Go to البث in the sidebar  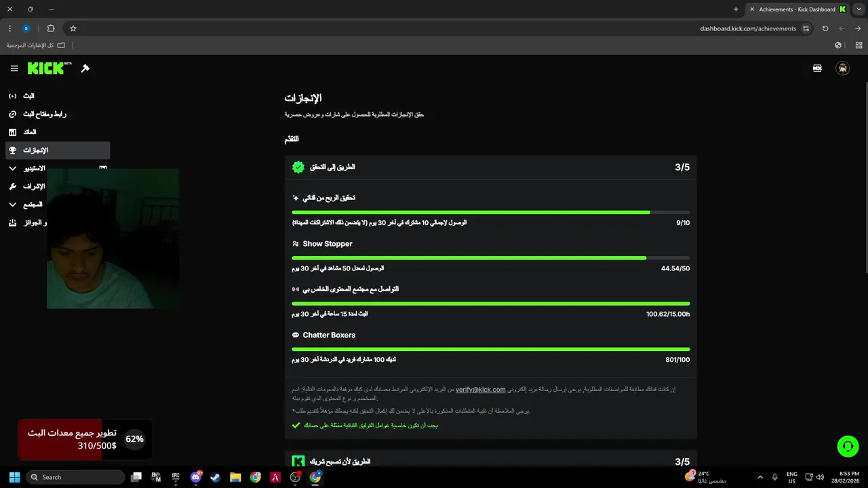coord(27,96)
